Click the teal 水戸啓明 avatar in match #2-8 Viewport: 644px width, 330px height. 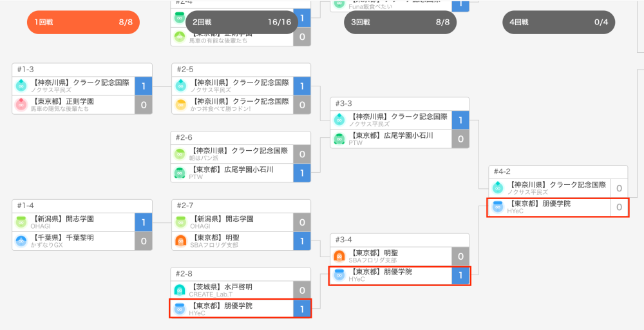180,290
